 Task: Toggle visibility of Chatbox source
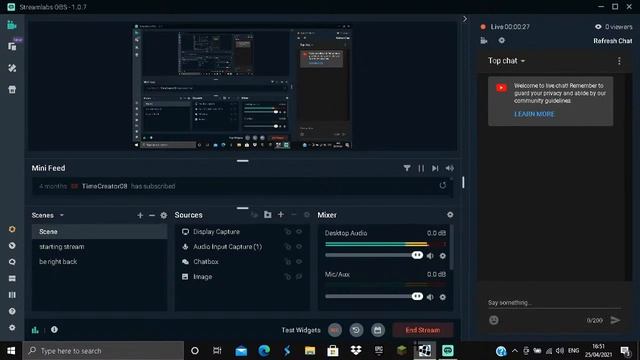299,262
